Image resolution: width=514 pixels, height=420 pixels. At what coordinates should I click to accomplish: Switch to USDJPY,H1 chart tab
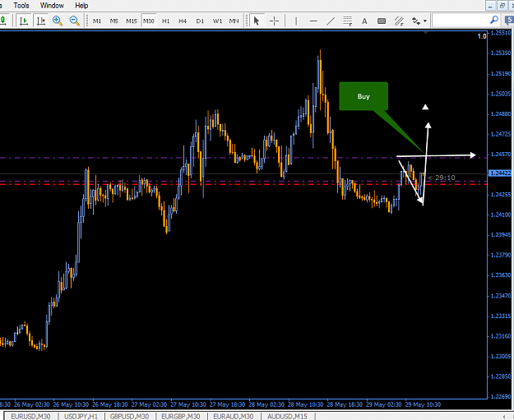[81, 416]
